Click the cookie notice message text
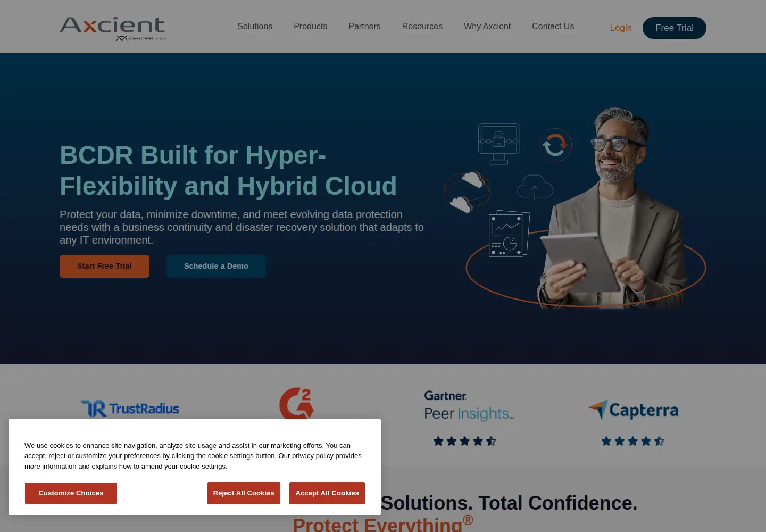The height and width of the screenshot is (532, 766). point(193,456)
